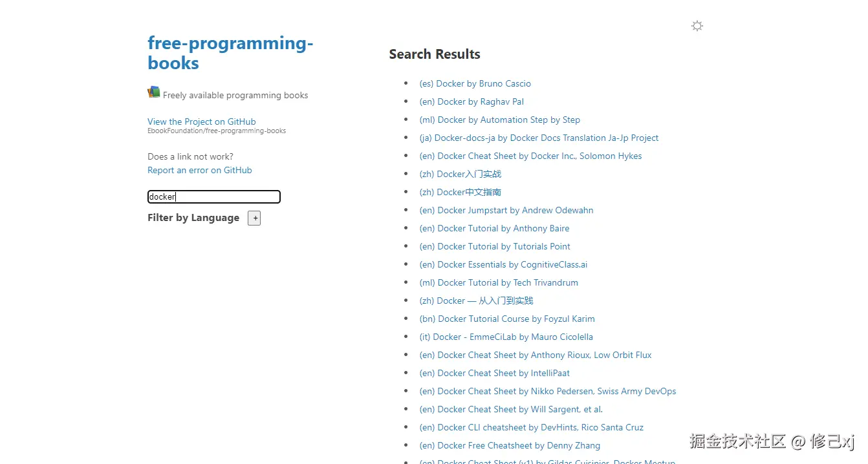Open (zh) Docker入门实战 link

(460, 174)
